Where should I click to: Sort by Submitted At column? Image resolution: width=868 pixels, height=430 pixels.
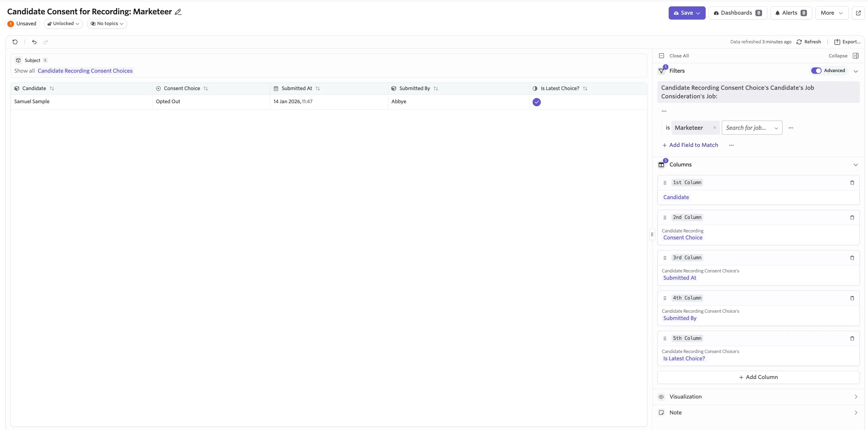(x=317, y=88)
